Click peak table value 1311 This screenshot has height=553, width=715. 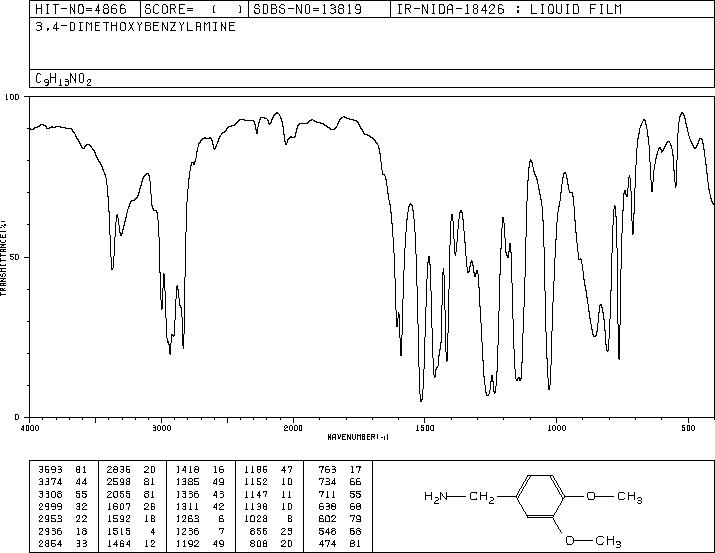[x=187, y=506]
